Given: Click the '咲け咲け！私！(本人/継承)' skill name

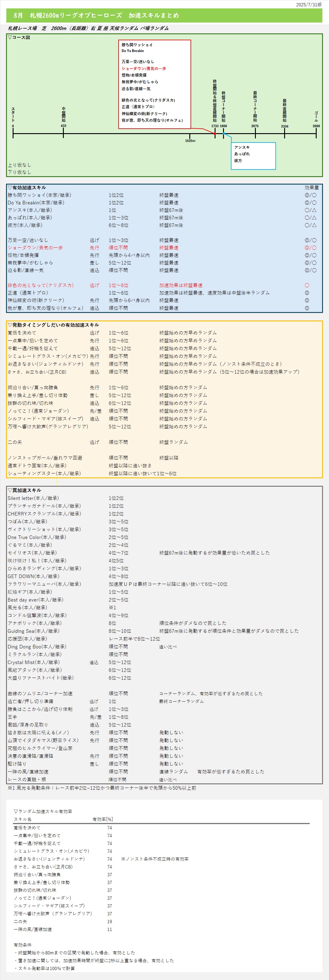Looking at the screenshot, I should [37, 561].
